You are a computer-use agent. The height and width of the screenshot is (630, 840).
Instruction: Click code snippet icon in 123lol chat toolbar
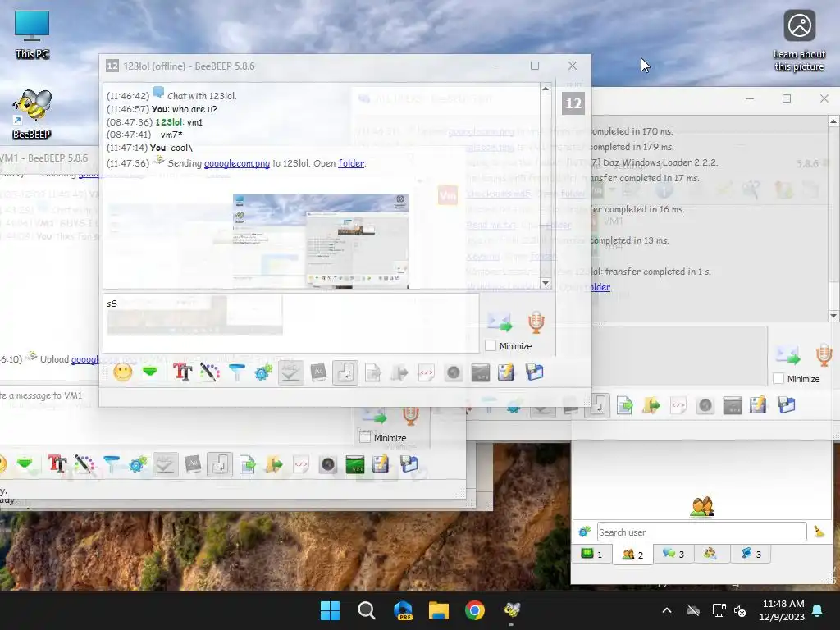pyautogui.click(x=426, y=372)
